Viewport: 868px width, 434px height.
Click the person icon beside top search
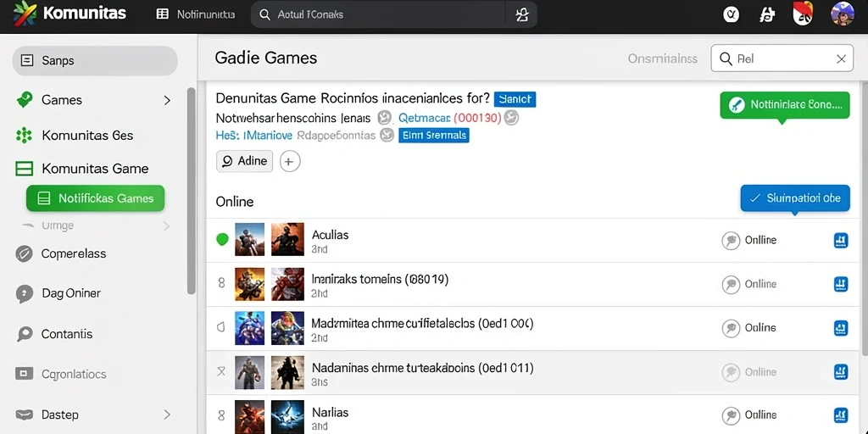pos(522,14)
